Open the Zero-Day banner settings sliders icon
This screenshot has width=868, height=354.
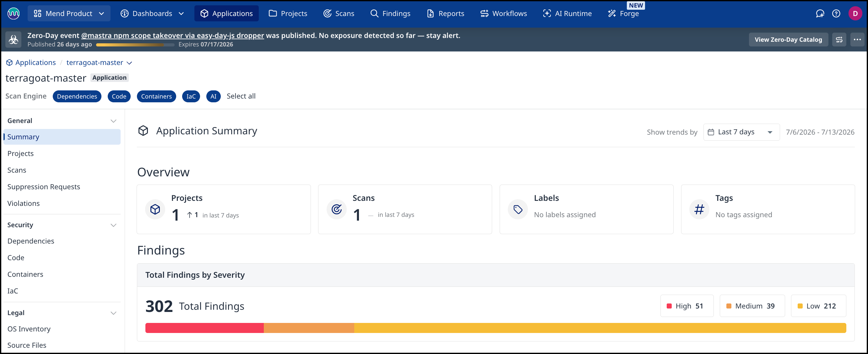[x=839, y=40]
